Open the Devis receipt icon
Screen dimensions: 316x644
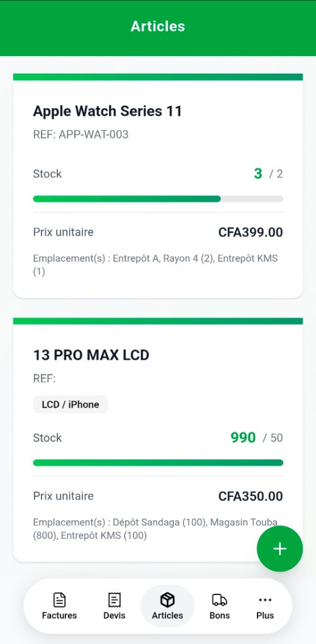point(114,600)
